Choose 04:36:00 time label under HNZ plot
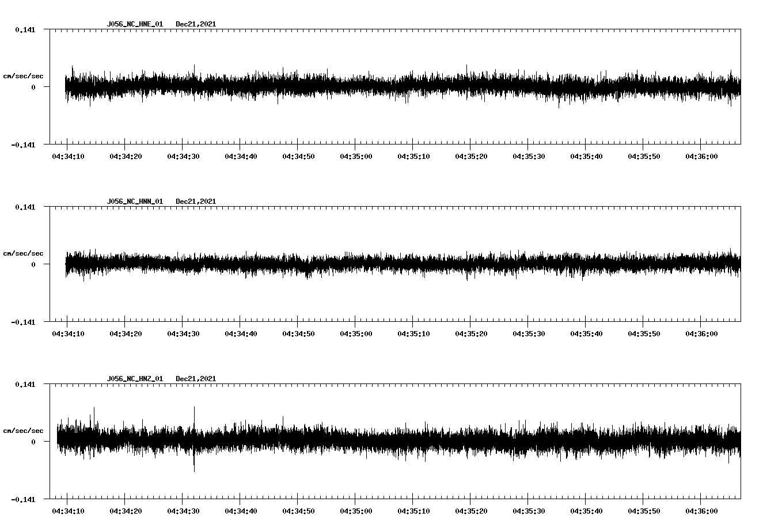The image size is (782, 532). click(701, 511)
